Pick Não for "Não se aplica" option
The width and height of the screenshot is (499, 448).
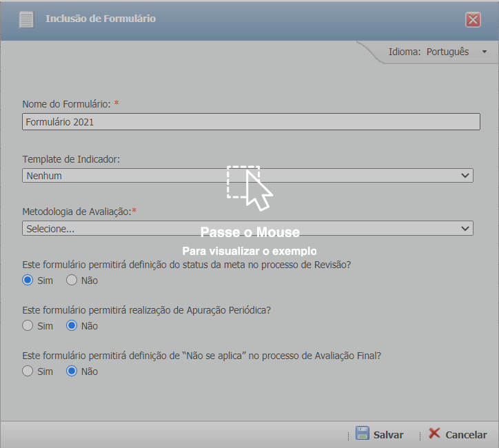[x=72, y=371]
